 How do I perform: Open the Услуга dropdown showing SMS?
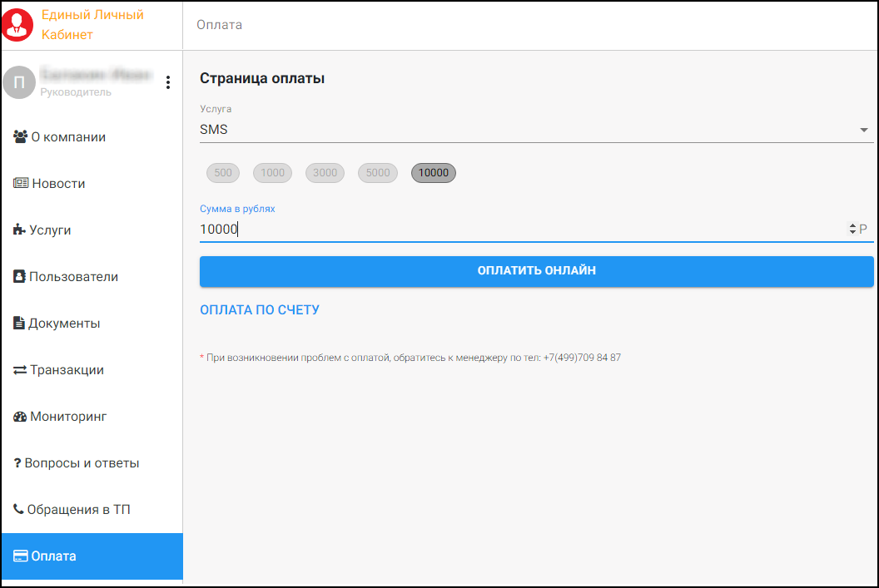tap(863, 129)
